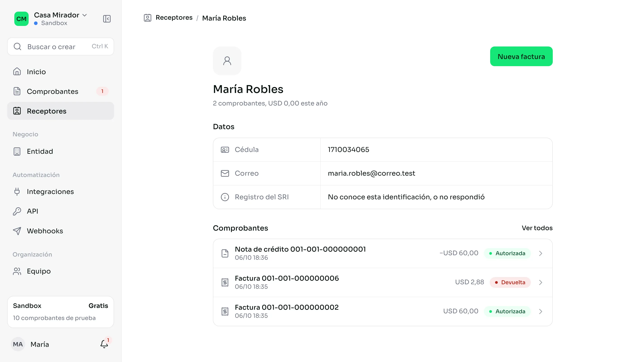
Task: Click the Correo envelope icon
Action: tap(225, 173)
